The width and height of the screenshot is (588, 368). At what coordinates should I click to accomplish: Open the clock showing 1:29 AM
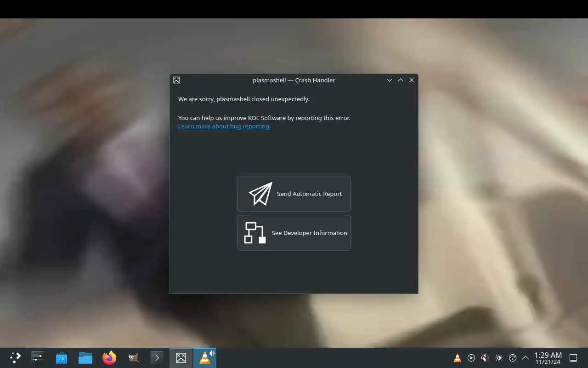[548, 358]
